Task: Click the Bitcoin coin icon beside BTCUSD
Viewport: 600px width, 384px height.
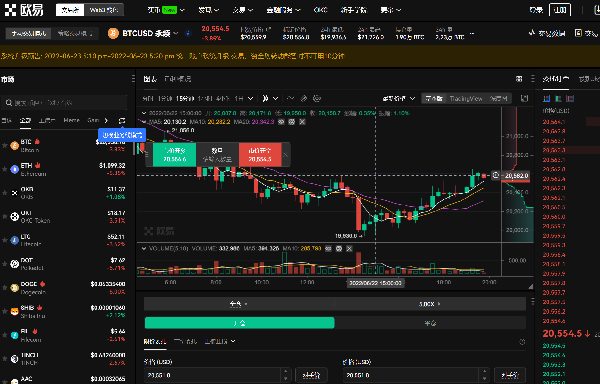Action: coord(113,33)
